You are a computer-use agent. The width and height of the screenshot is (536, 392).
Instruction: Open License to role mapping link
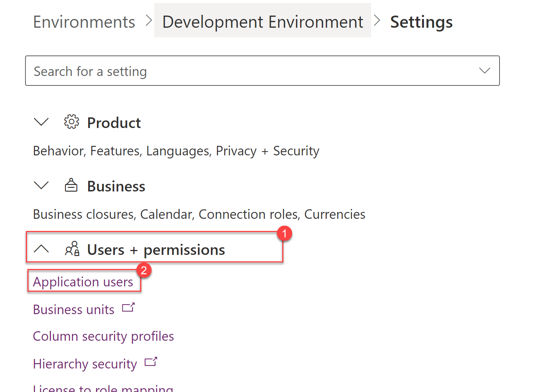pyautogui.click(x=103, y=388)
